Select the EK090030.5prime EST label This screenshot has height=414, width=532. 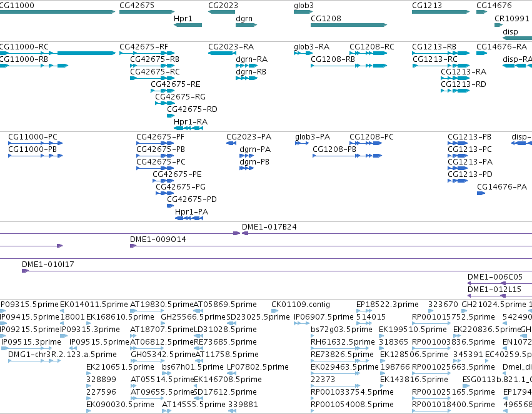click(120, 405)
